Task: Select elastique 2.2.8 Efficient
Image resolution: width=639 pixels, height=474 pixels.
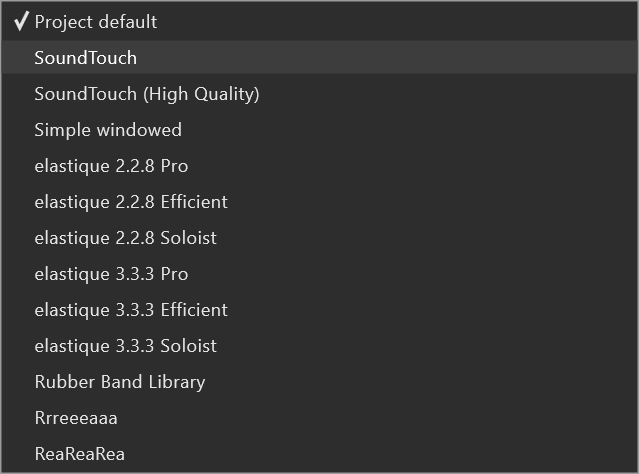Action: point(320,202)
